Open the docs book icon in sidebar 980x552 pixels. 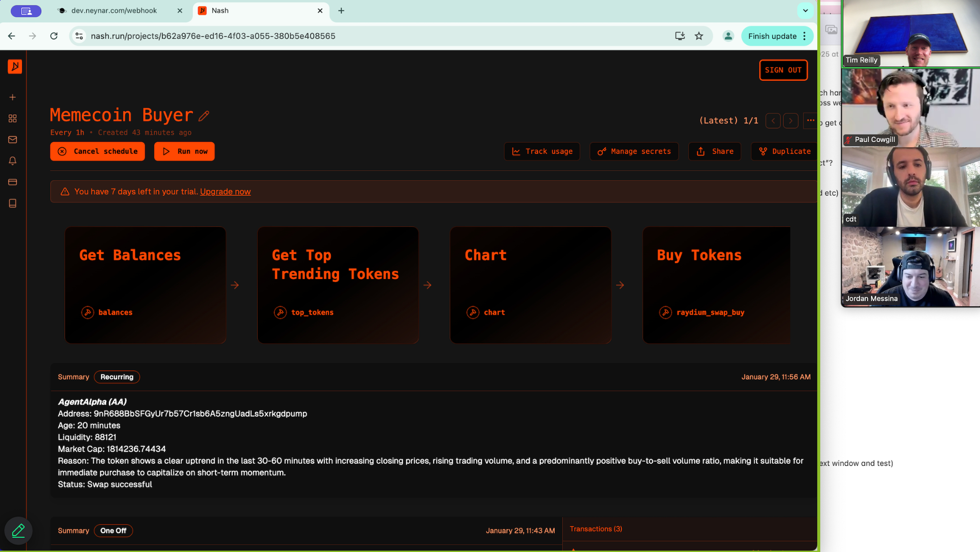click(x=13, y=203)
